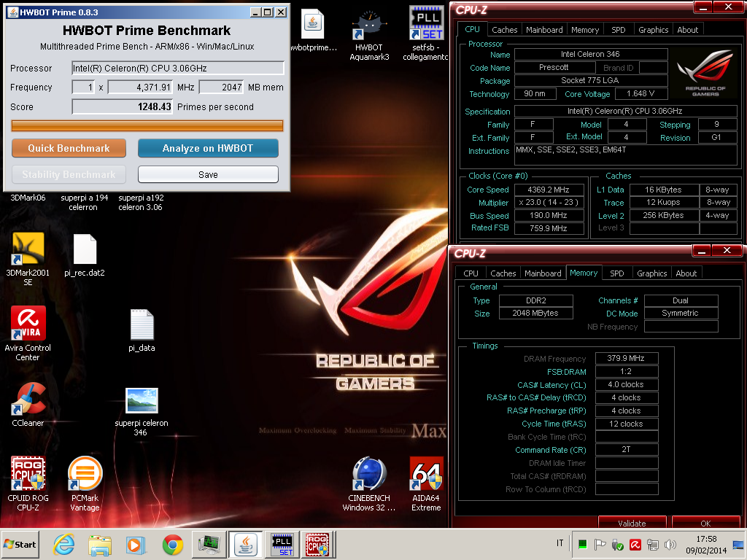This screenshot has height=560, width=747.
Task: Open Windows Explorer from the taskbar
Action: click(99, 544)
